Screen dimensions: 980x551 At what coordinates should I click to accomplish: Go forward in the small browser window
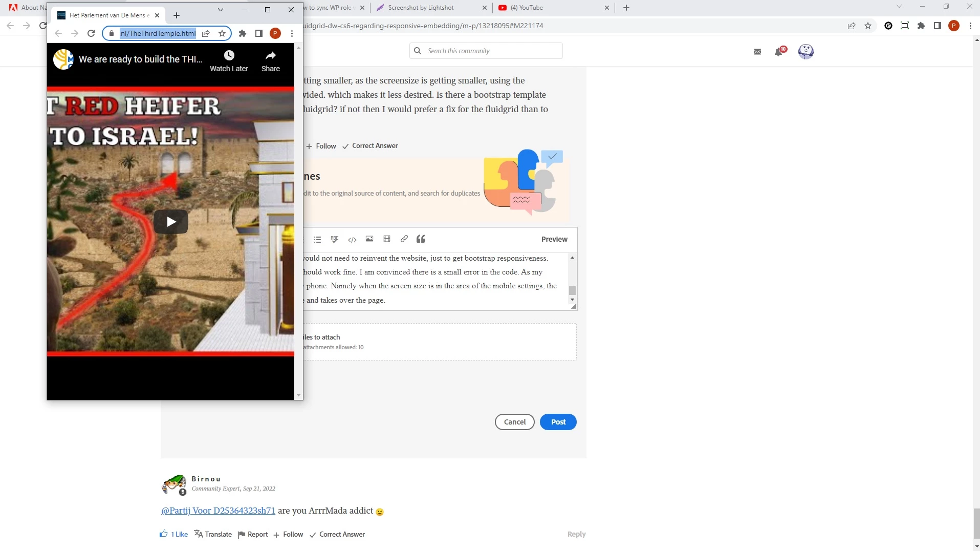(x=75, y=33)
